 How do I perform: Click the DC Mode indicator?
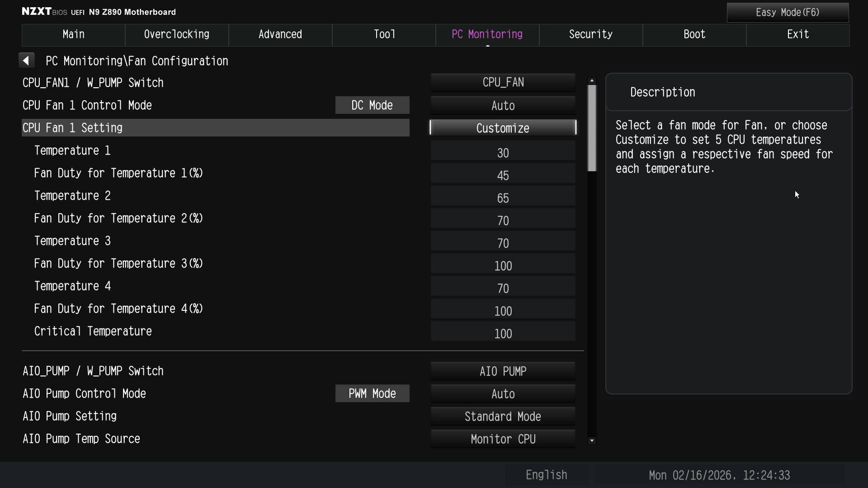(372, 106)
